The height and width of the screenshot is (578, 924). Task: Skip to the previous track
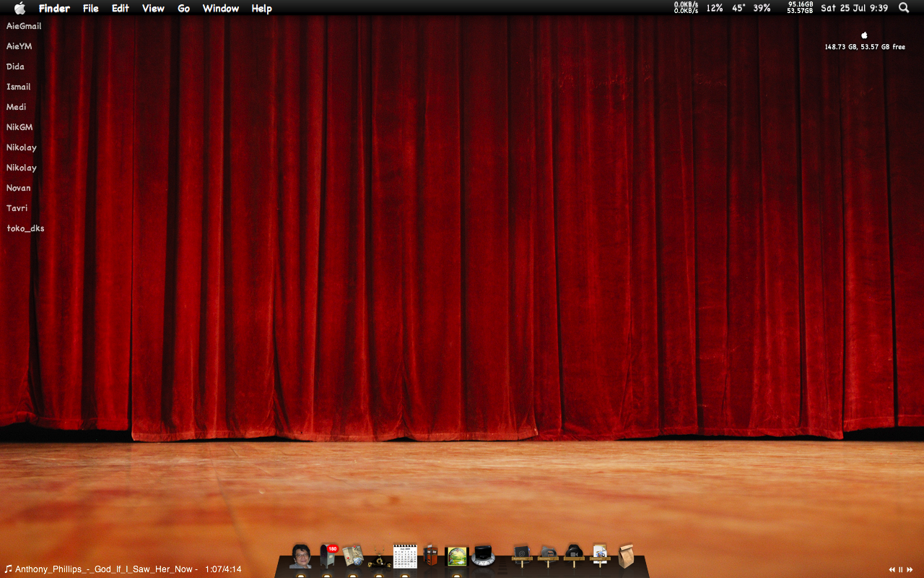[x=893, y=570]
